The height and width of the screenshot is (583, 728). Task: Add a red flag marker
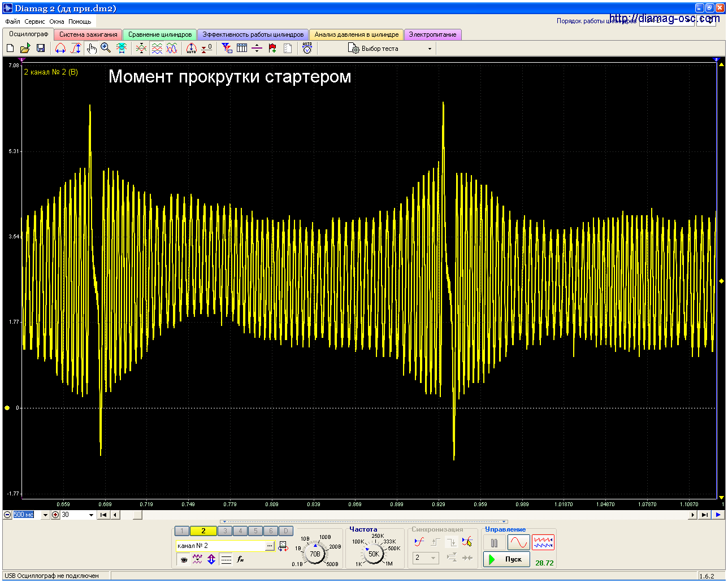[x=272, y=49]
